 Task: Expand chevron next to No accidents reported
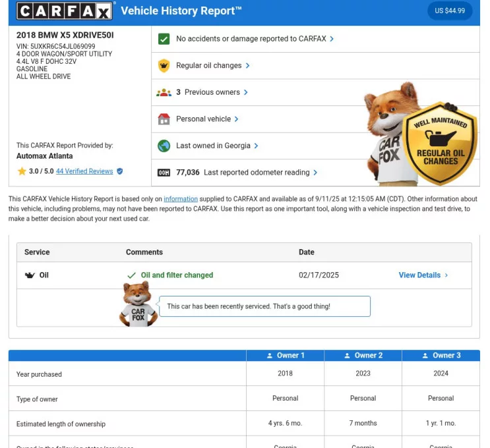[x=332, y=39]
